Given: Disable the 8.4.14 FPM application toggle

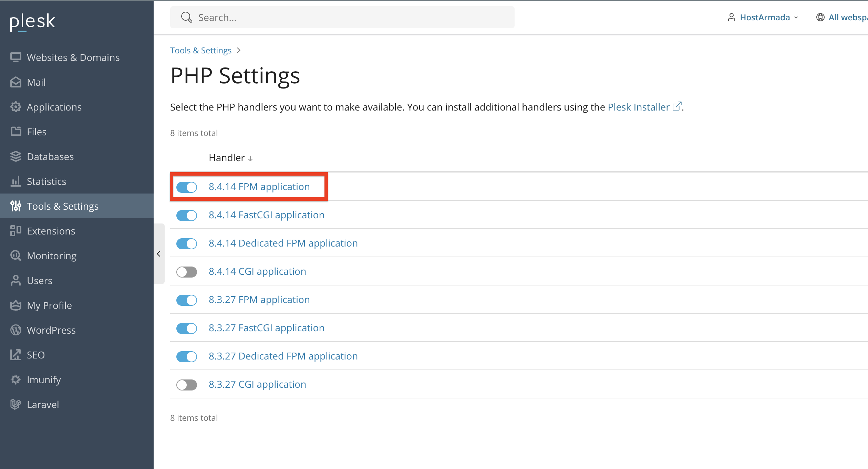Looking at the screenshot, I should point(187,187).
